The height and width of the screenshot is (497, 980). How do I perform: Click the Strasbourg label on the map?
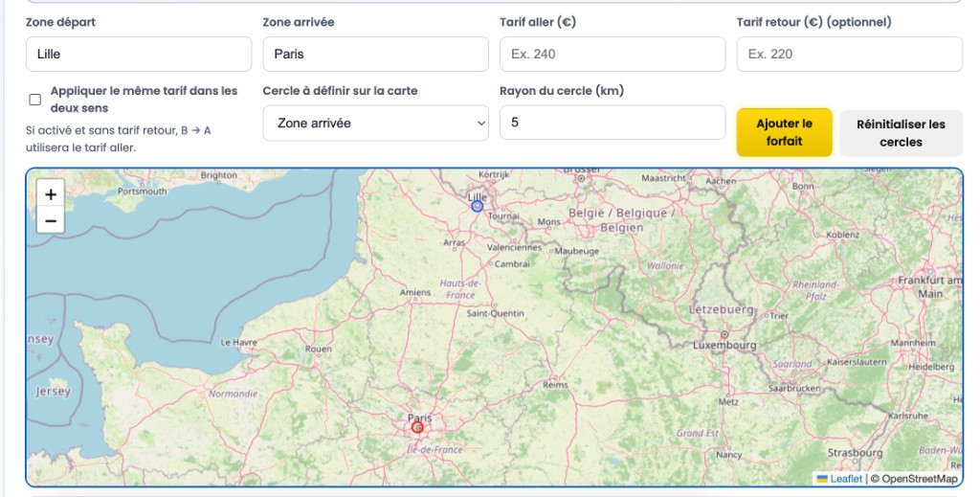855,453
